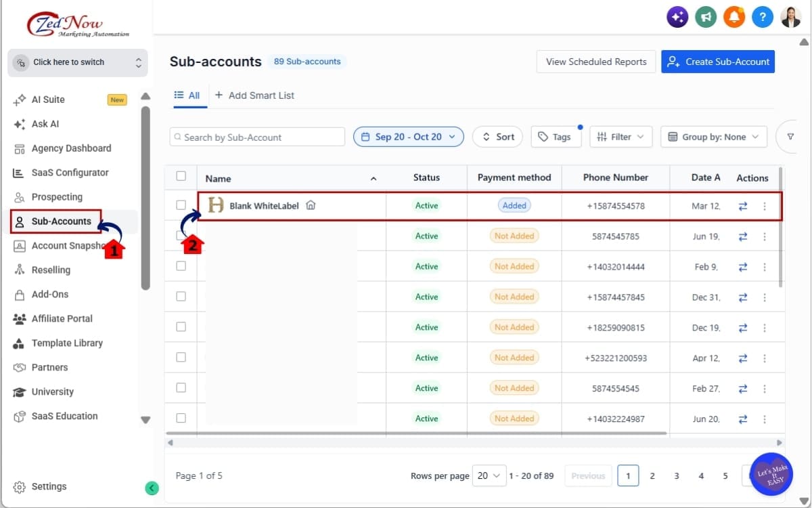Check the checkbox for row +15874457845
The image size is (812, 508).
coord(181,296)
